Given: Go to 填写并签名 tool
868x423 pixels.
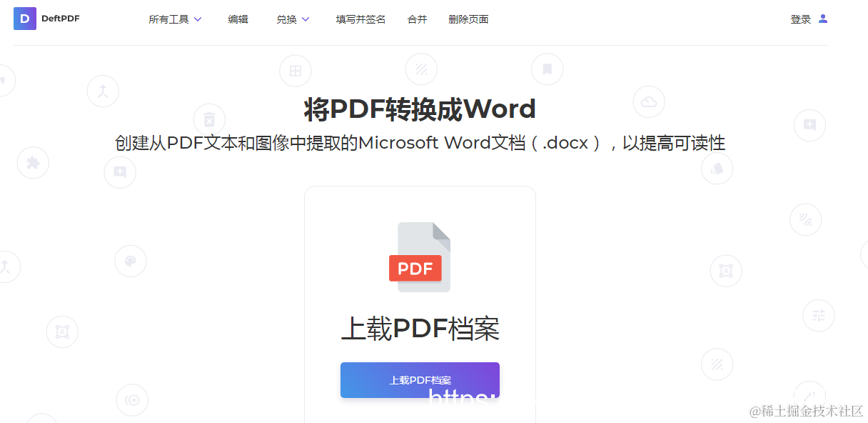Looking at the screenshot, I should click(360, 20).
